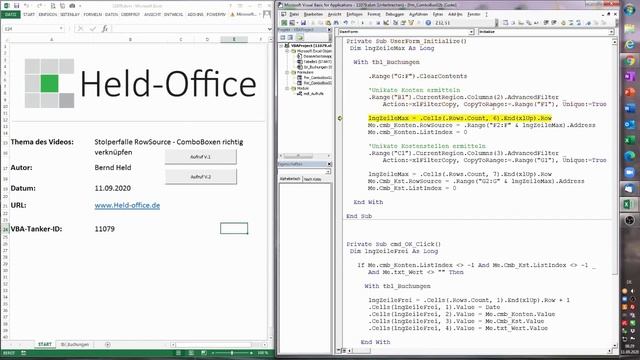Viewport: 640px width, 360px height.
Task: Collapse the Microsoft Excel Objekte folder
Action: pyautogui.click(x=287, y=51)
